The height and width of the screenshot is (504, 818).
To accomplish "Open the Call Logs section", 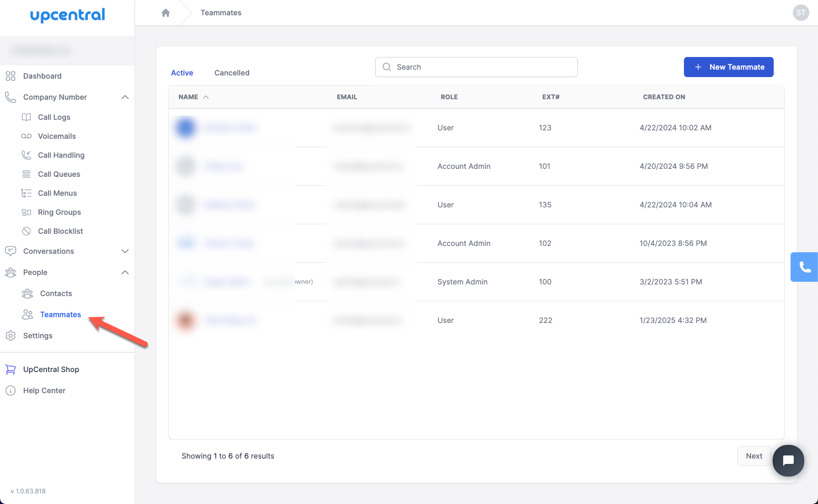I will [x=54, y=117].
